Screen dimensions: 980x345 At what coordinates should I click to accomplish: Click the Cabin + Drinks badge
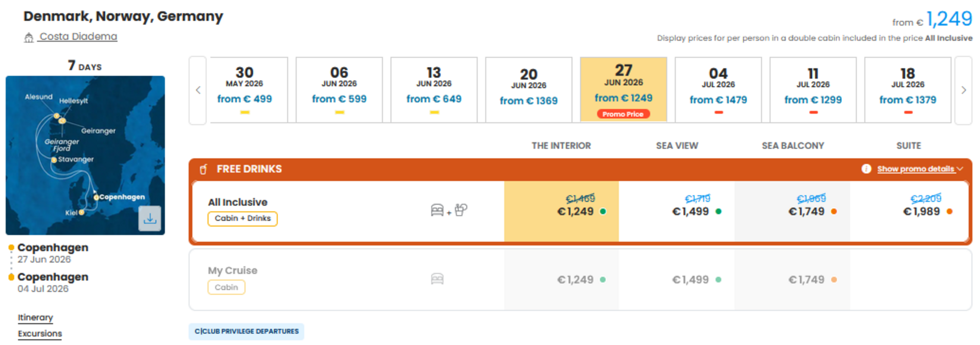243,219
